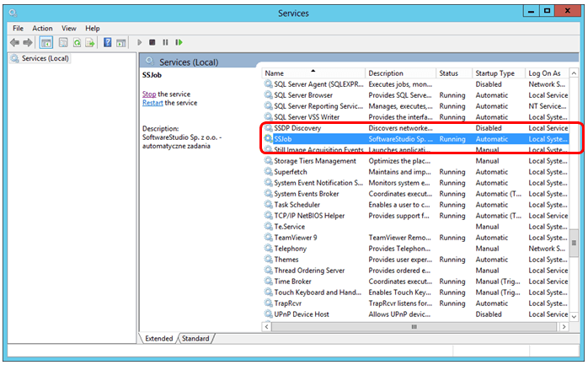This screenshot has width=588, height=365.
Task: Click gear icon beside Task Scheduler
Action: 268,205
